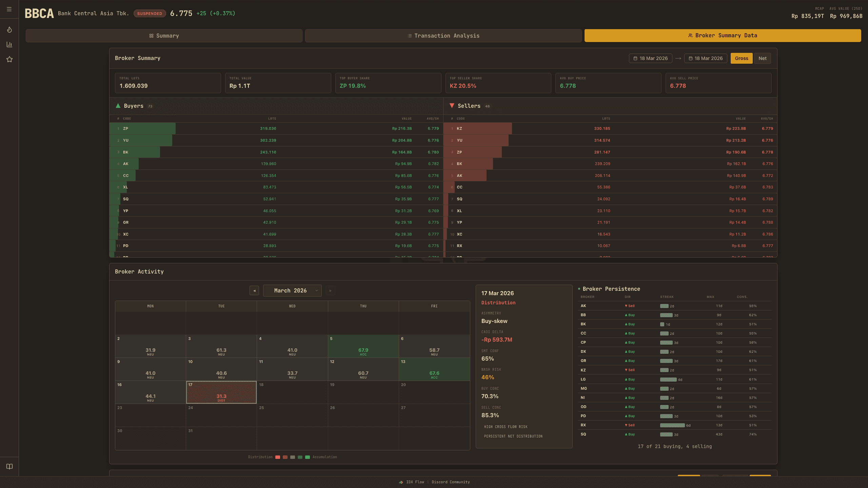Switch to the Transaction Analysis tab
The image size is (868, 488).
click(443, 35)
